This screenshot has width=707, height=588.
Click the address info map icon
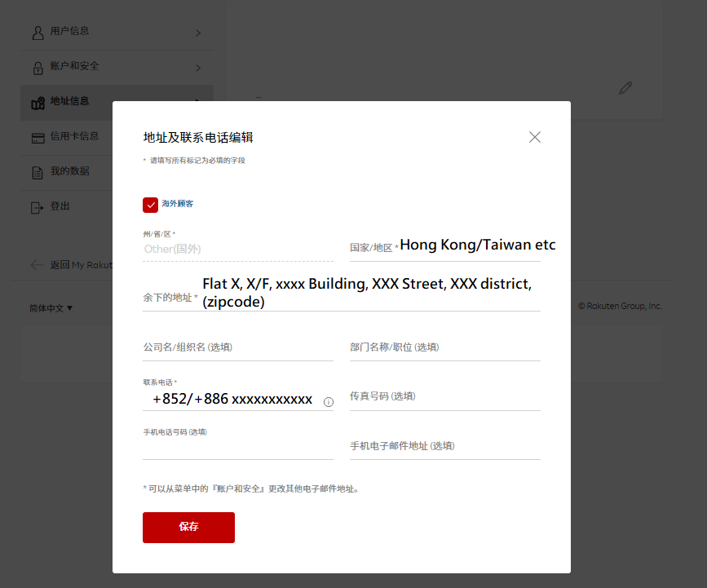point(38,103)
